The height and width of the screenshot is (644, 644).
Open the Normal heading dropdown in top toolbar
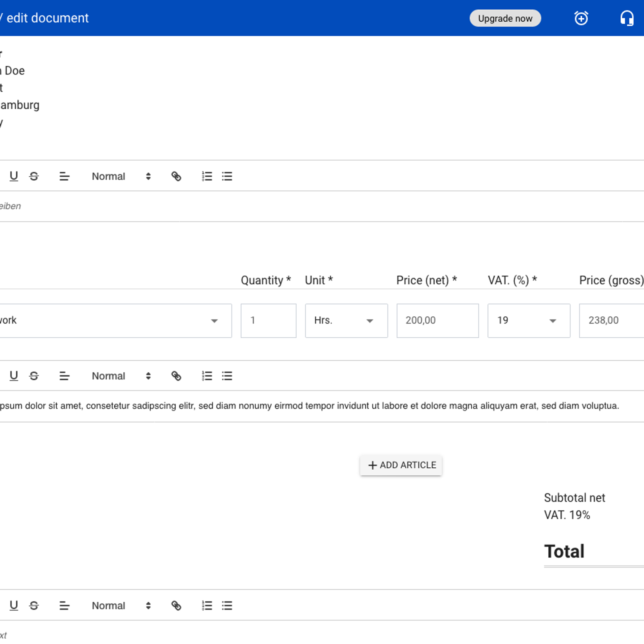coord(121,176)
